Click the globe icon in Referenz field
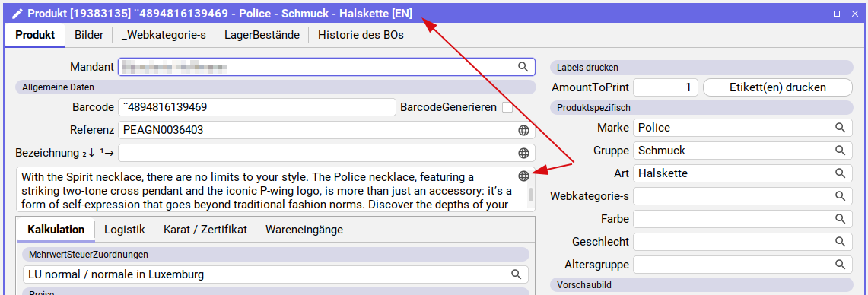Viewport: 868px width, 295px height. click(x=523, y=131)
